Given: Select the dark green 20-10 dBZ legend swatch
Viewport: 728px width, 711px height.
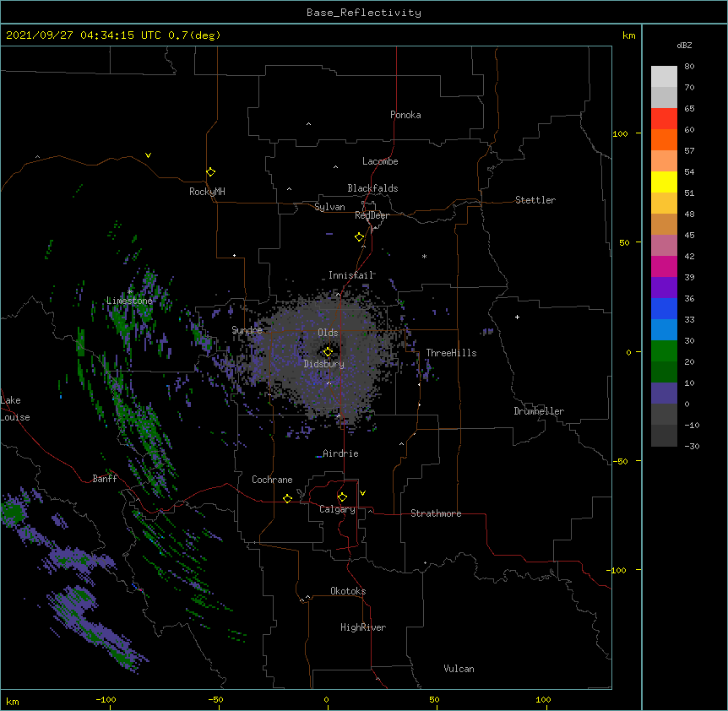Looking at the screenshot, I should tap(664, 372).
